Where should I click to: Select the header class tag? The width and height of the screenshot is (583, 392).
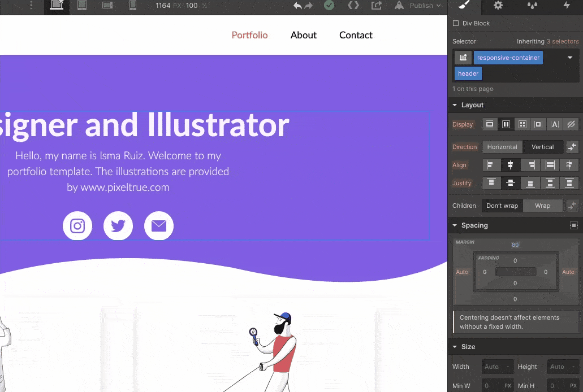(x=468, y=73)
